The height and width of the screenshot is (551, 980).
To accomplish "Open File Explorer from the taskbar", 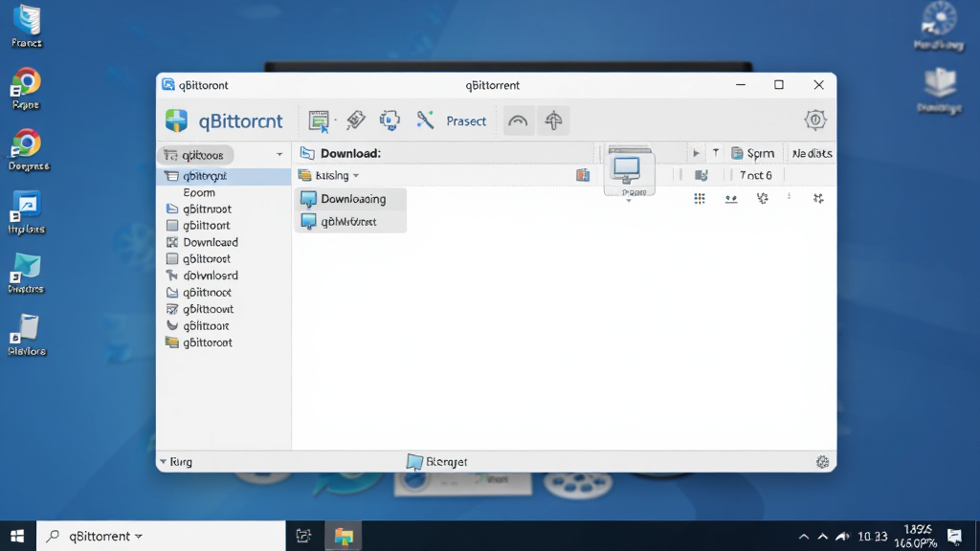I will 344,536.
